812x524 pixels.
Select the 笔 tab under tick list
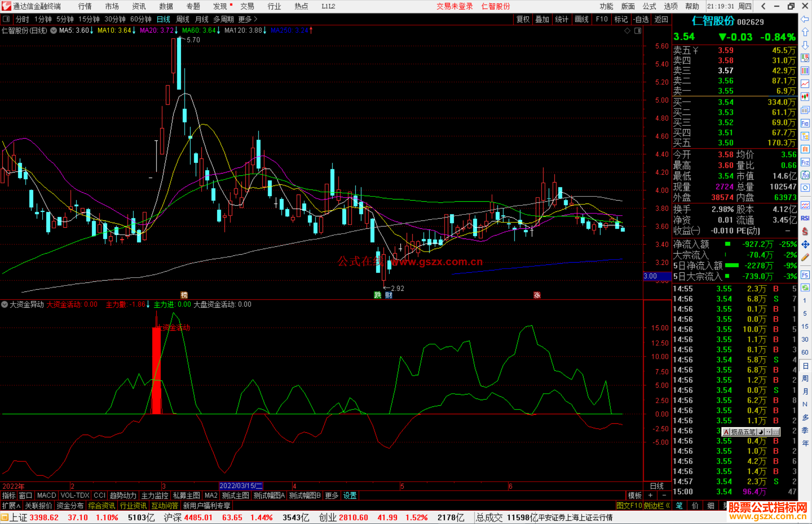pos(679,506)
